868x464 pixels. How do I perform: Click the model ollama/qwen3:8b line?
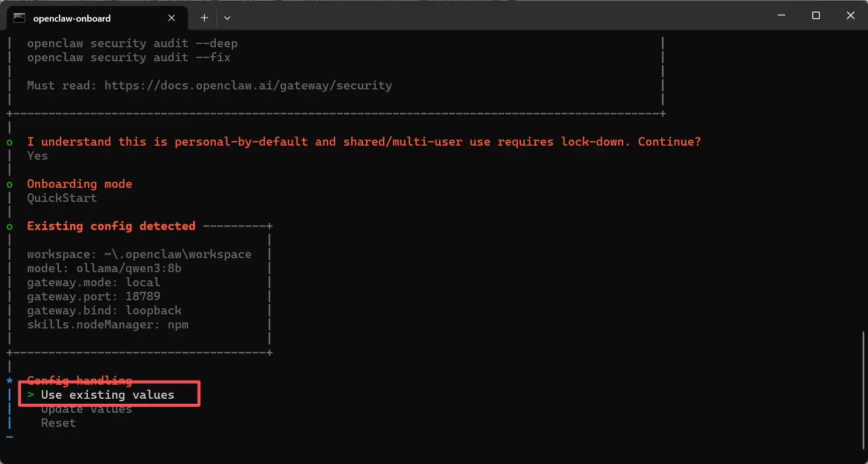[x=104, y=268]
